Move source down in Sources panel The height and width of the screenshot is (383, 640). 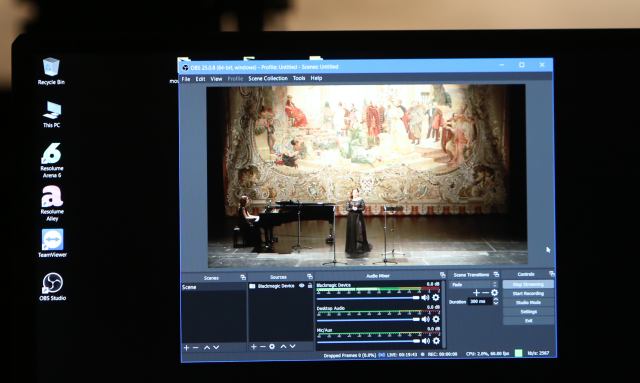pos(293,346)
